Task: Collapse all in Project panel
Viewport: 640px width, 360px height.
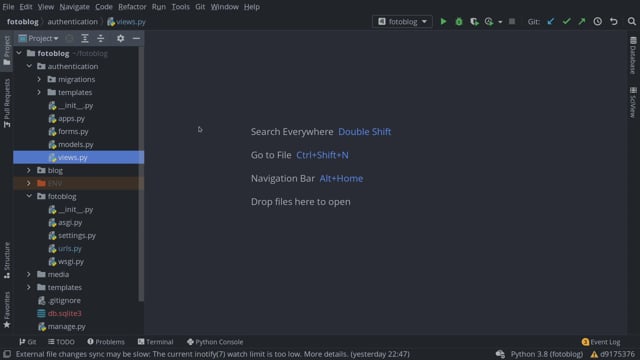Action: pos(100,38)
